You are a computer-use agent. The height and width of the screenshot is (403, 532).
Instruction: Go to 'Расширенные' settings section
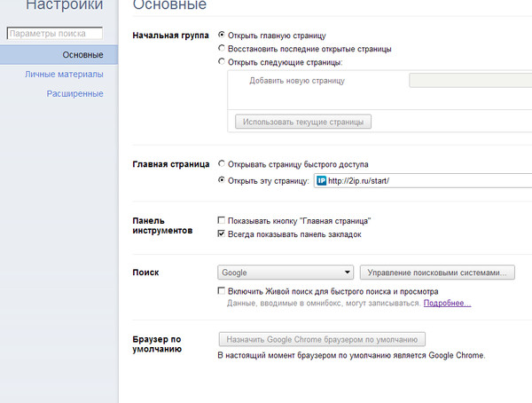(x=74, y=93)
